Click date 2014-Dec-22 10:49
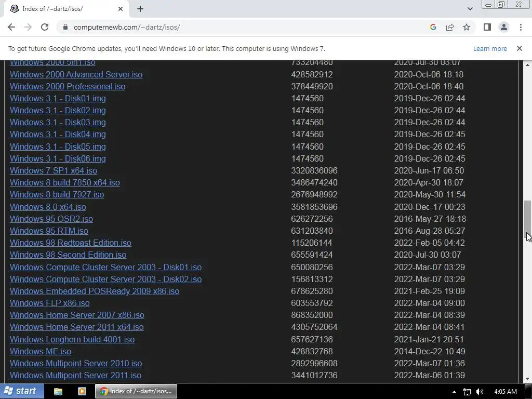 tap(430, 351)
